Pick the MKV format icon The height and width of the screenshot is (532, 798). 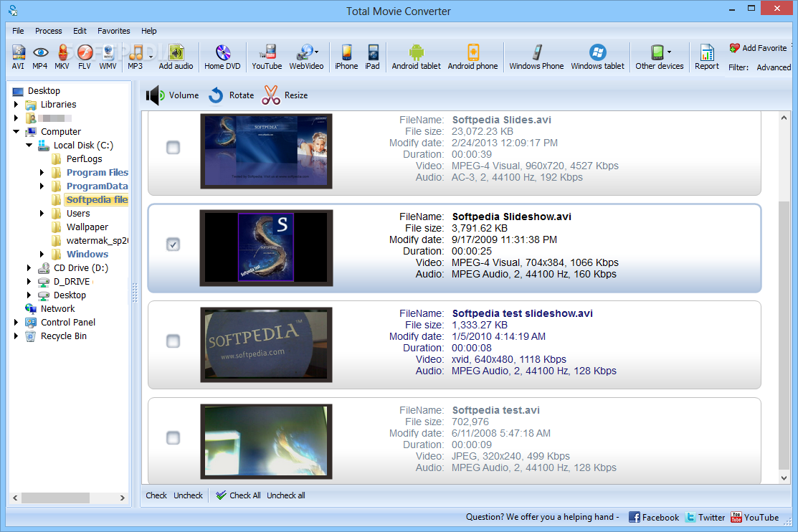(x=62, y=57)
